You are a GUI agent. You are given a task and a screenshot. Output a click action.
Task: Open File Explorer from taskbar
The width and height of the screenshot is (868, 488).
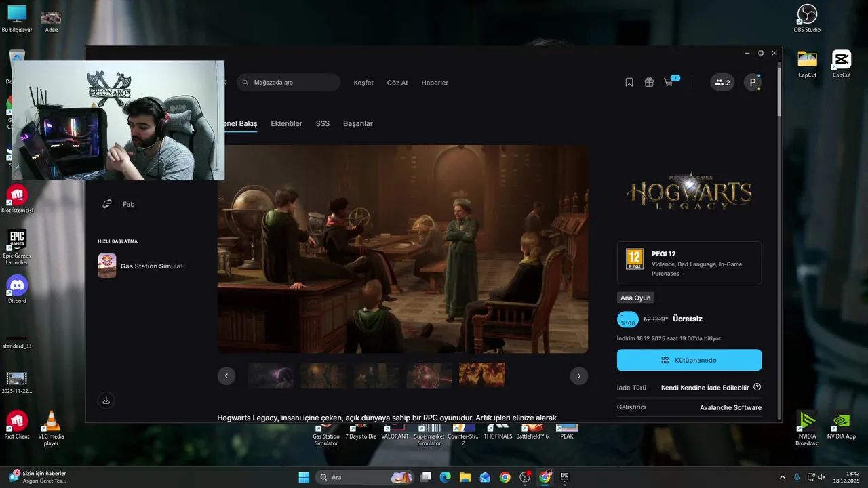[x=465, y=477]
